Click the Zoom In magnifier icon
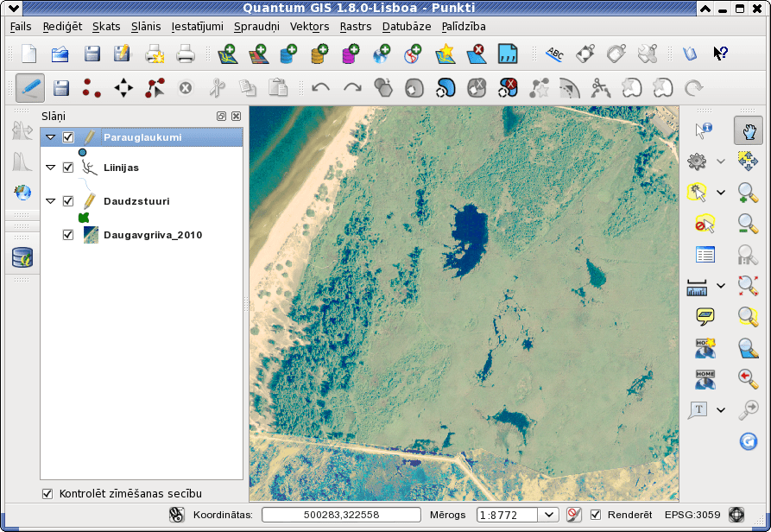771x532 pixels. tap(749, 193)
